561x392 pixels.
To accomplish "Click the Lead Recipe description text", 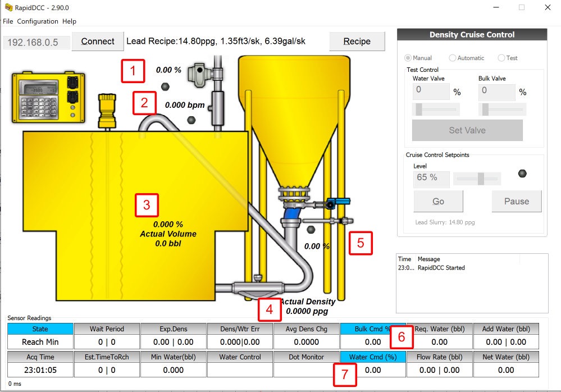I will (216, 41).
